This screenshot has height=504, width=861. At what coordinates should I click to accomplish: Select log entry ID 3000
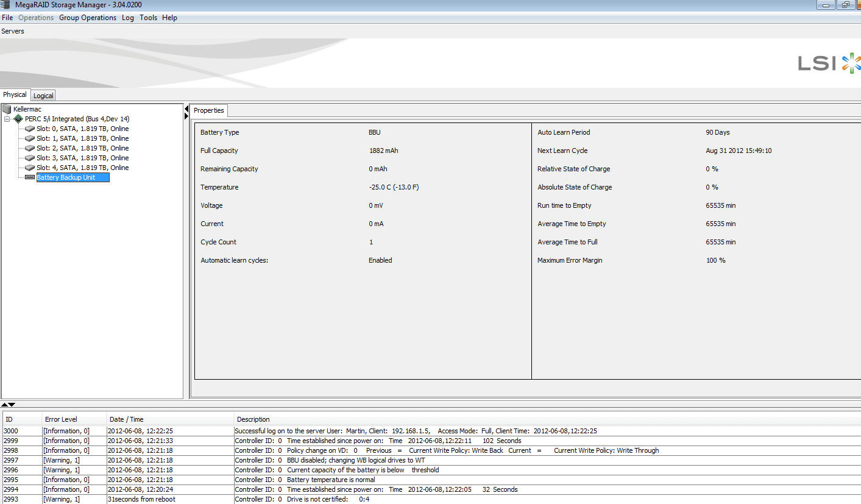(x=431, y=431)
